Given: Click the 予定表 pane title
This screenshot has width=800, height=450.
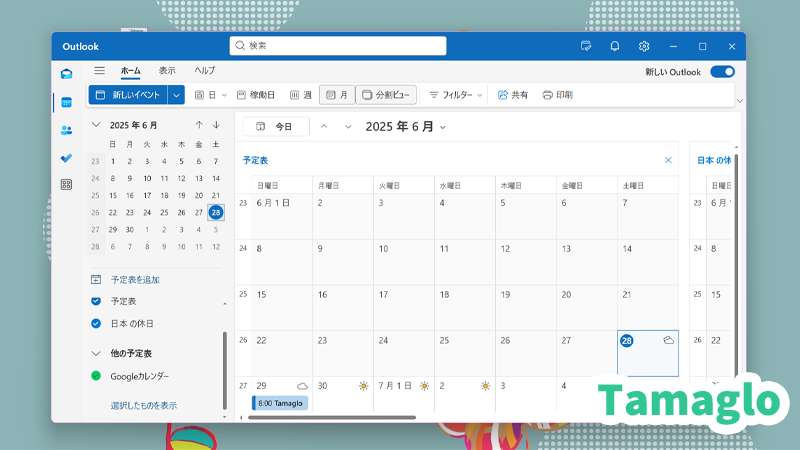Looking at the screenshot, I should [x=255, y=160].
